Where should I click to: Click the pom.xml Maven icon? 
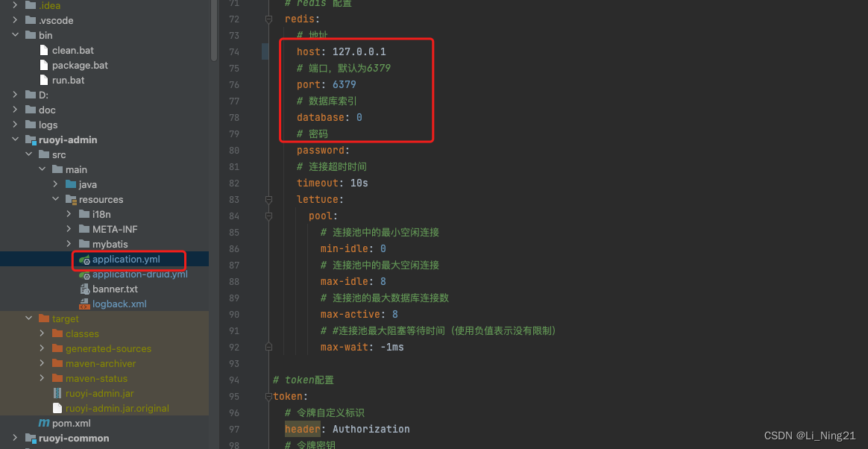pyautogui.click(x=45, y=424)
